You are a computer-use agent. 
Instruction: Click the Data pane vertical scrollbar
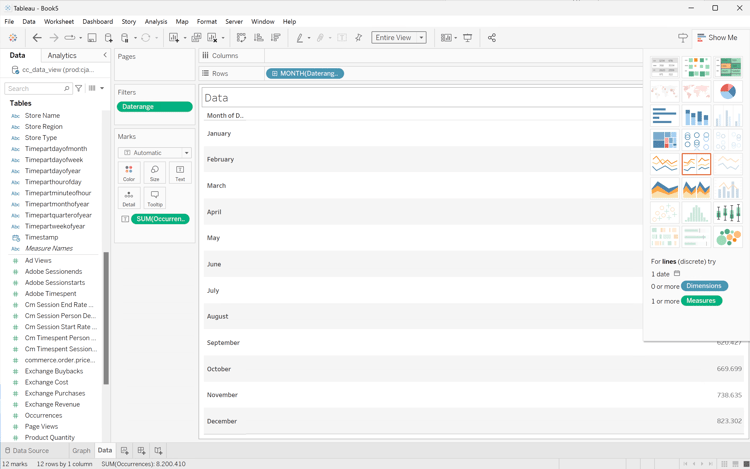(106, 318)
